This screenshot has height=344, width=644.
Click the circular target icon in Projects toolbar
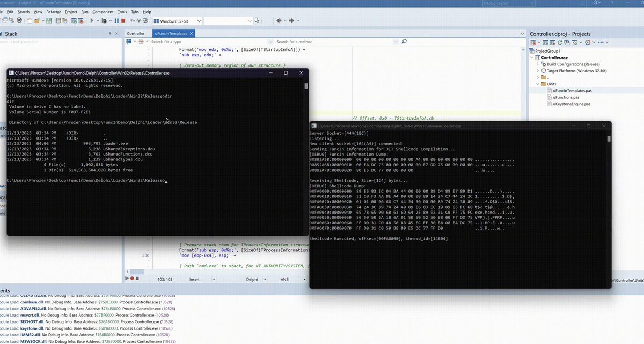[x=588, y=42]
